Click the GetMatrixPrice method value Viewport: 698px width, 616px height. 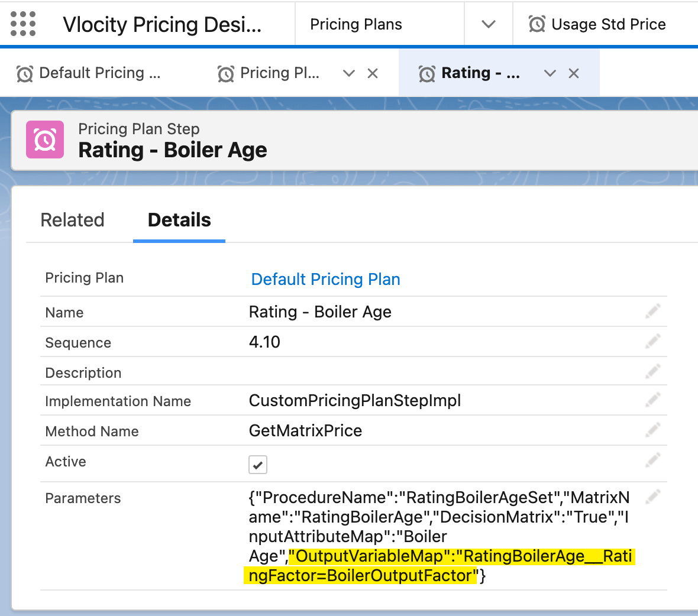(x=305, y=430)
